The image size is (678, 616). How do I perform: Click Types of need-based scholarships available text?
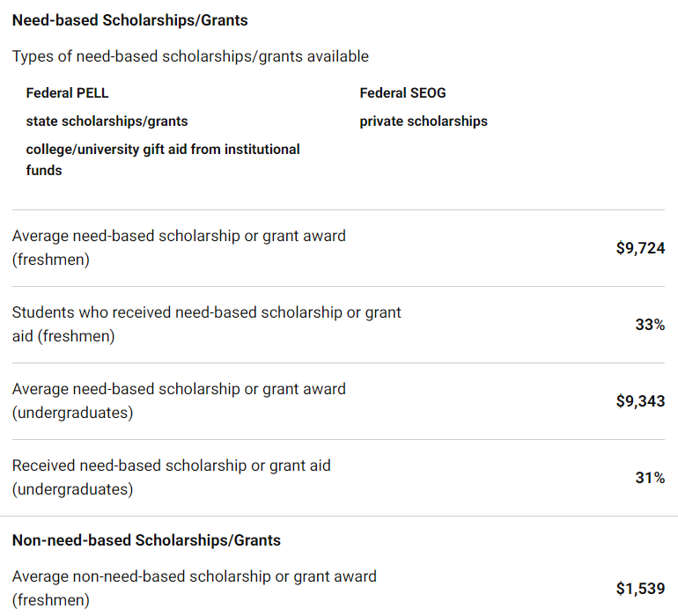click(x=190, y=56)
